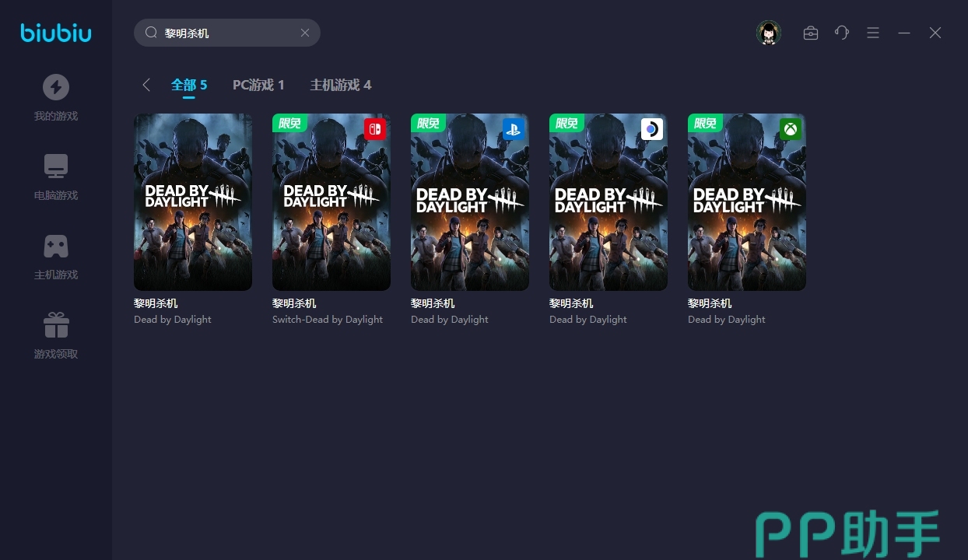Viewport: 968px width, 560px height.
Task: Open My Games (我的游戏) lightning icon
Action: coord(55,87)
